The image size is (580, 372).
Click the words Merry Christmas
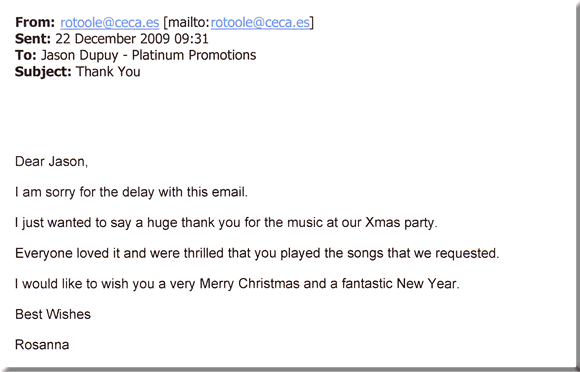(250, 284)
